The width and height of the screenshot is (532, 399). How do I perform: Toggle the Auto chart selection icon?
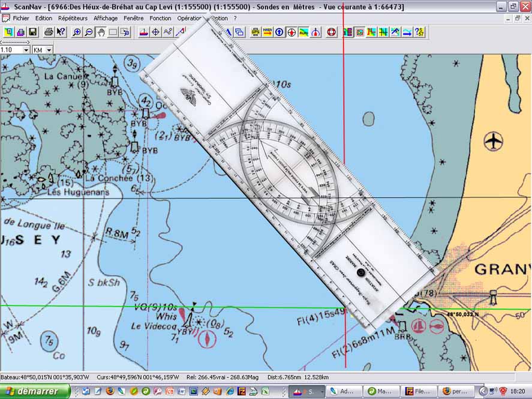pyautogui.click(x=303, y=32)
